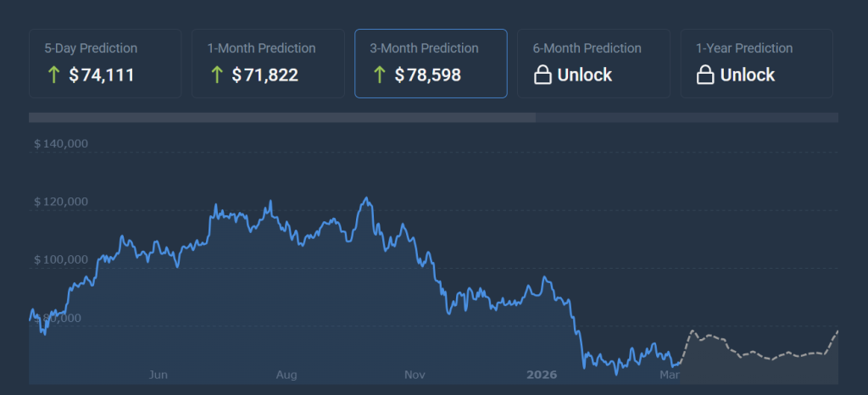Image resolution: width=868 pixels, height=395 pixels.
Task: Open the 3-Month Prediction card
Action: 431,63
